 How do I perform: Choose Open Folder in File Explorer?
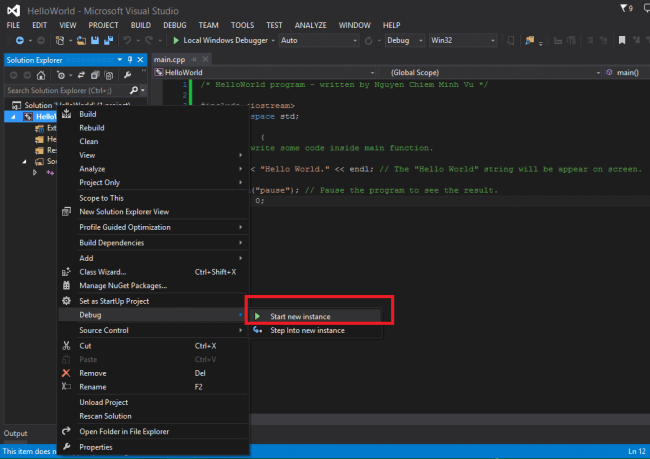click(153, 431)
